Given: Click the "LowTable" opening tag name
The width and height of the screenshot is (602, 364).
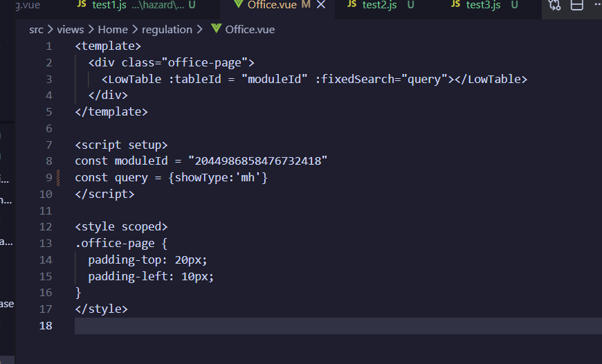Looking at the screenshot, I should pos(134,79).
